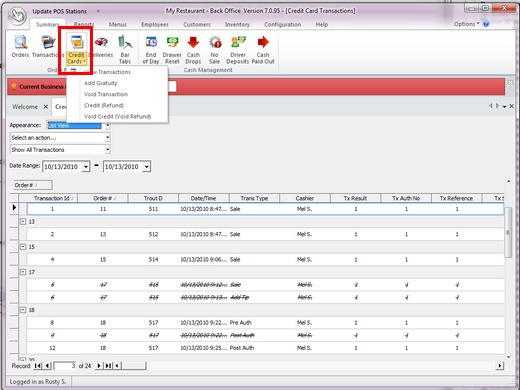Click the No Sale icon
This screenshot has height=390, width=520.
(214, 50)
